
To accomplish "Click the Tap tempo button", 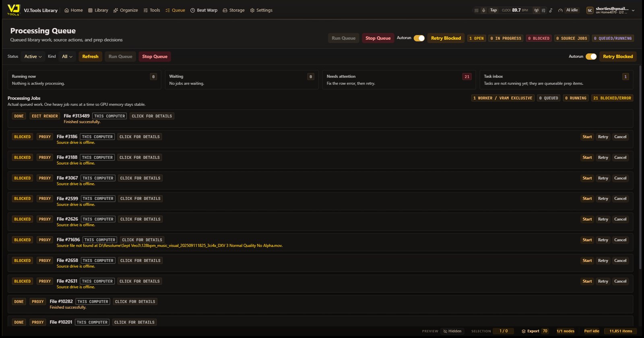I will coord(493,10).
